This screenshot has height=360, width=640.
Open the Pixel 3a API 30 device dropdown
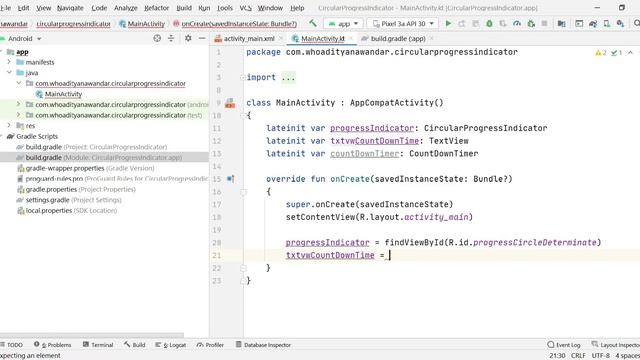pyautogui.click(x=402, y=24)
